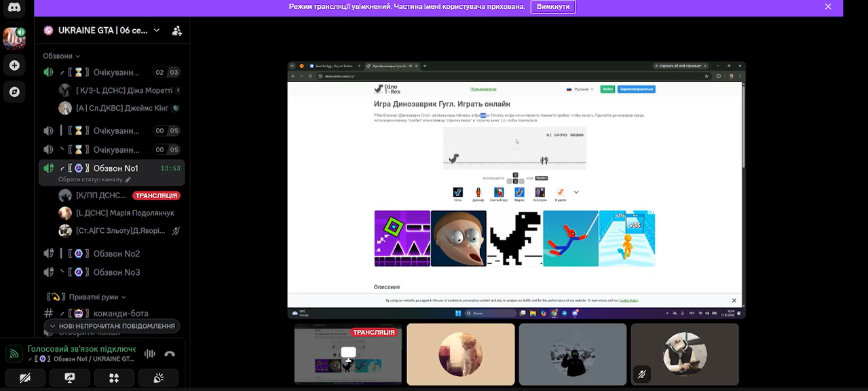Join the first Очікування channel with 02/03

point(111,73)
